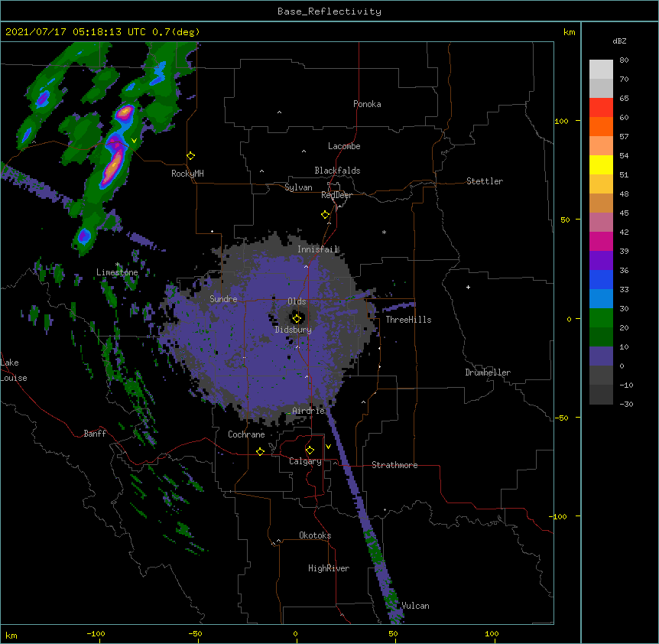Click the Airdrie city label
Image resolution: width=659 pixels, height=644 pixels.
click(x=309, y=411)
